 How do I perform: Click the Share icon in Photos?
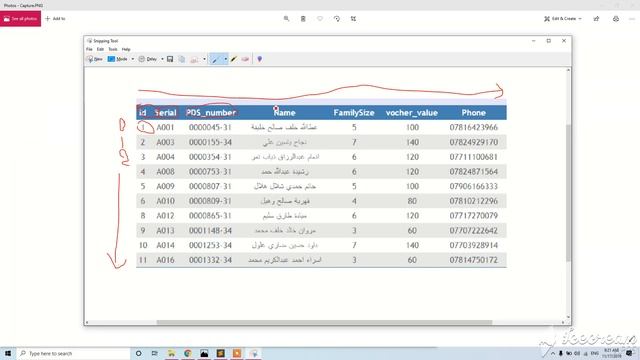596,19
